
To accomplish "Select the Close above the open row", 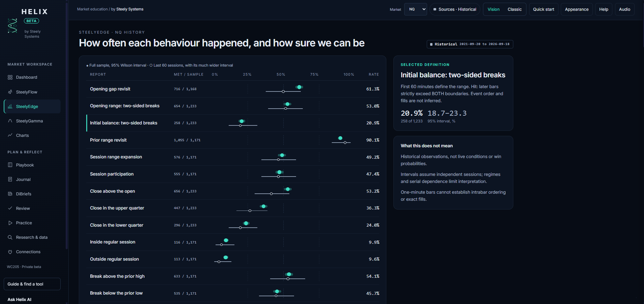I will [x=233, y=191].
